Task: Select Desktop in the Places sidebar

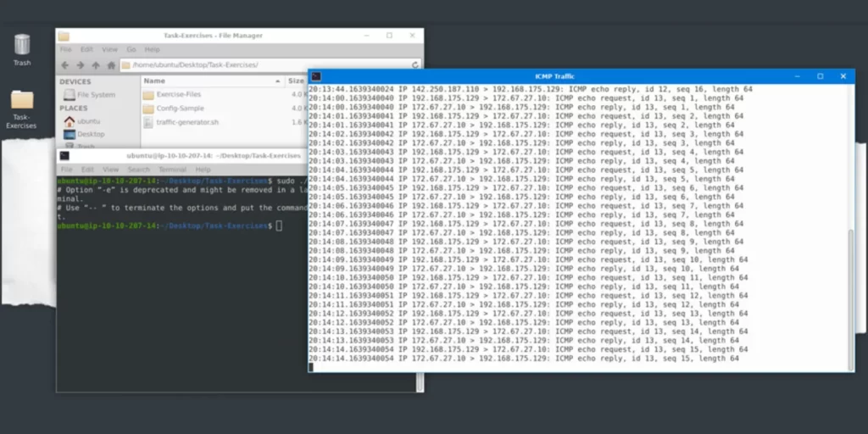Action: point(90,134)
